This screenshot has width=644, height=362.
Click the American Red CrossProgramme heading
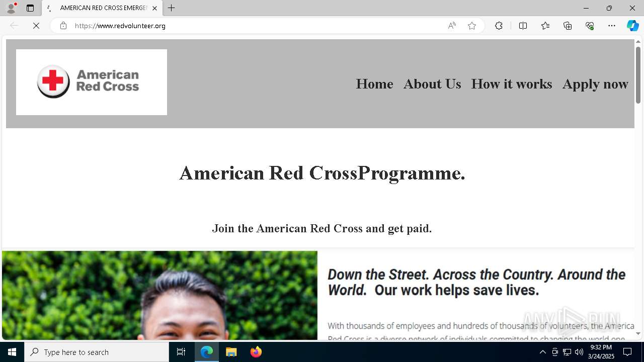pyautogui.click(x=322, y=173)
